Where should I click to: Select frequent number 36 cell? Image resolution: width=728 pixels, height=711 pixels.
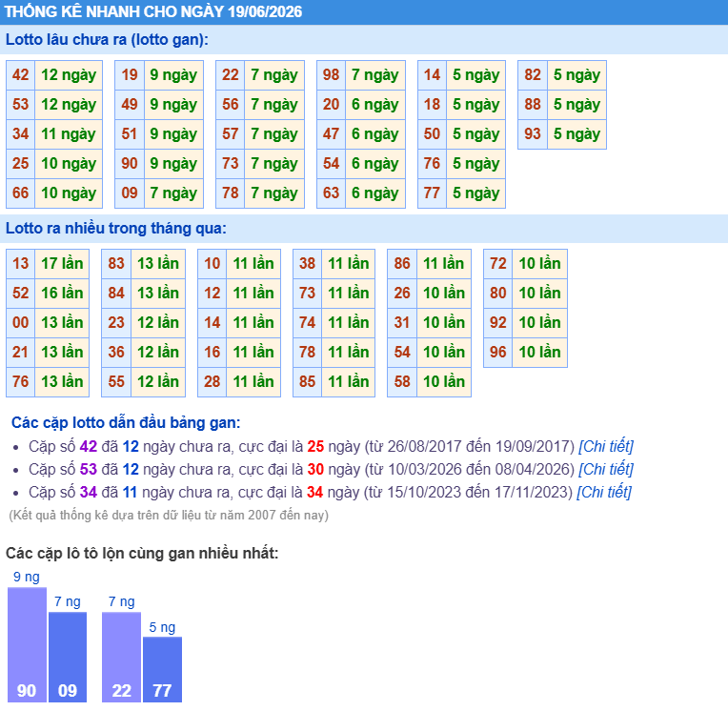[116, 352]
